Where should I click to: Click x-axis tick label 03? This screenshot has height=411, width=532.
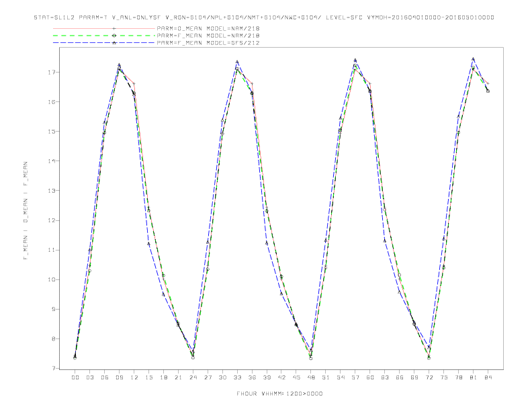(x=89, y=377)
